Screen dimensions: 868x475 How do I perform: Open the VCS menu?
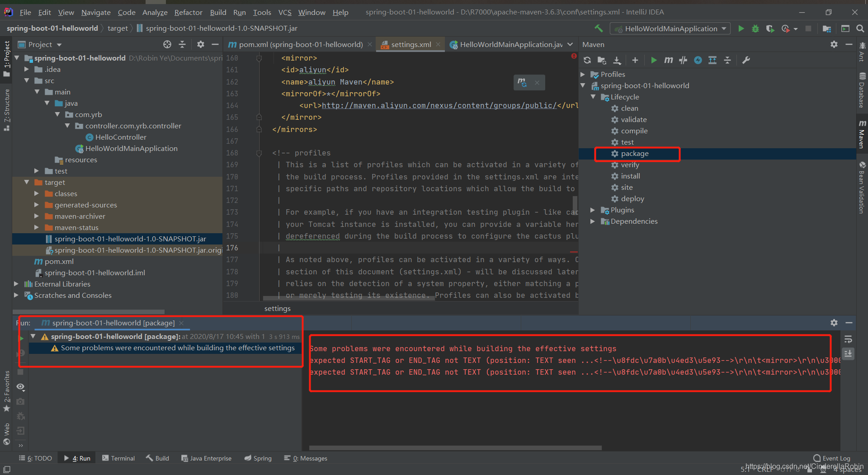[285, 12]
